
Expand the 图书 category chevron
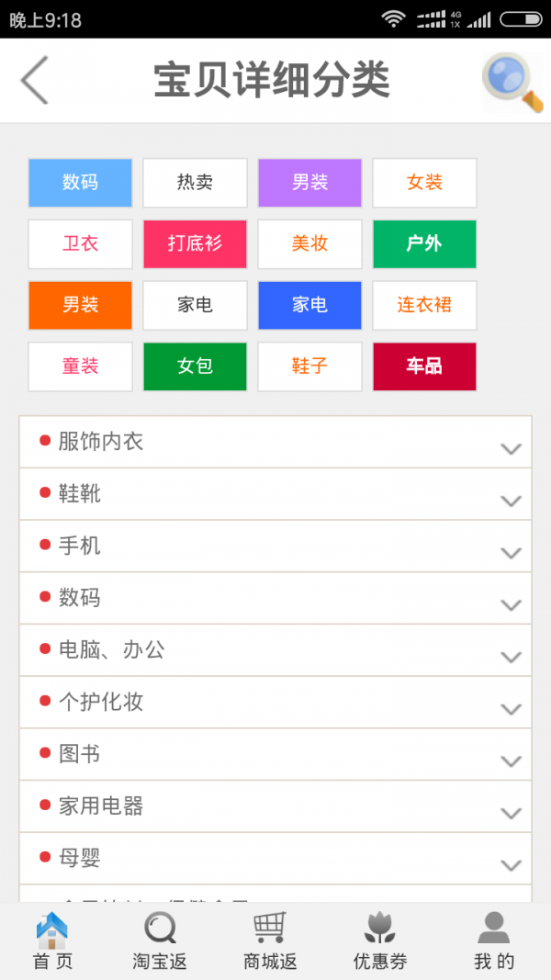click(x=511, y=761)
